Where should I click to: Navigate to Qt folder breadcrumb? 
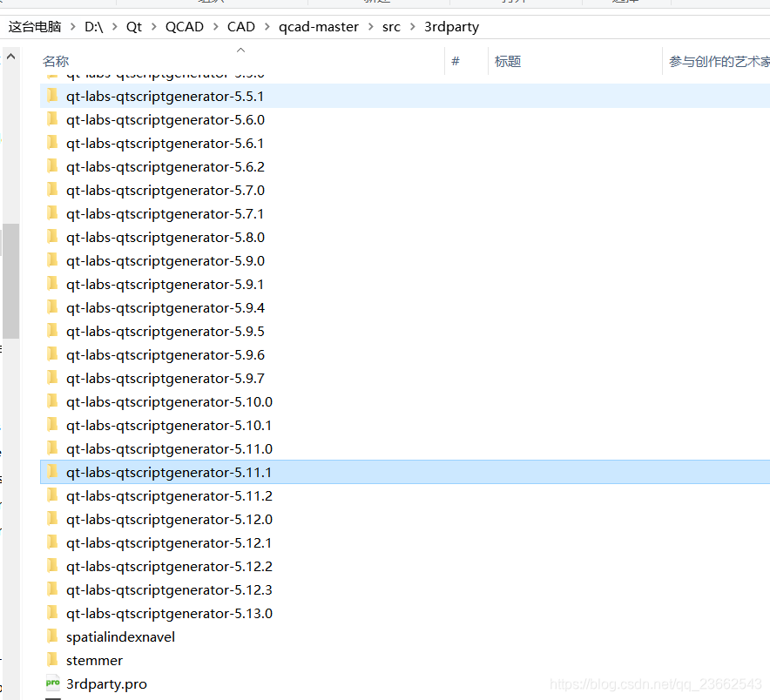tap(134, 26)
